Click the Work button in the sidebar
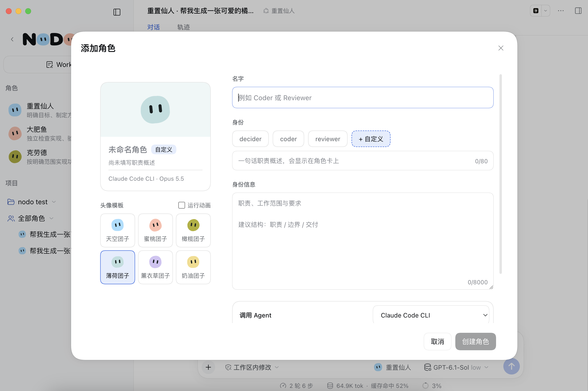The image size is (588, 391). [37, 65]
